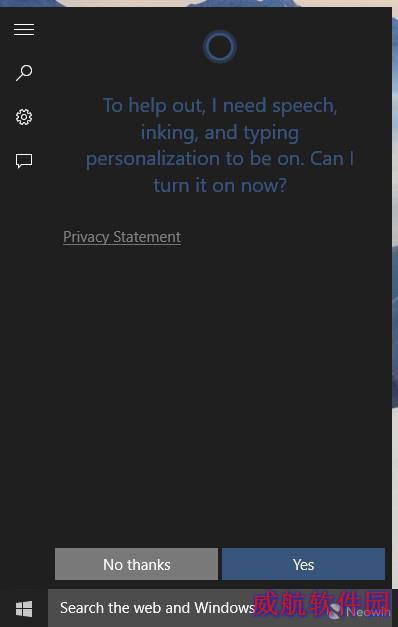Open the hamburger menu in Cortana sidebar
The height and width of the screenshot is (627, 398).
click(x=24, y=30)
